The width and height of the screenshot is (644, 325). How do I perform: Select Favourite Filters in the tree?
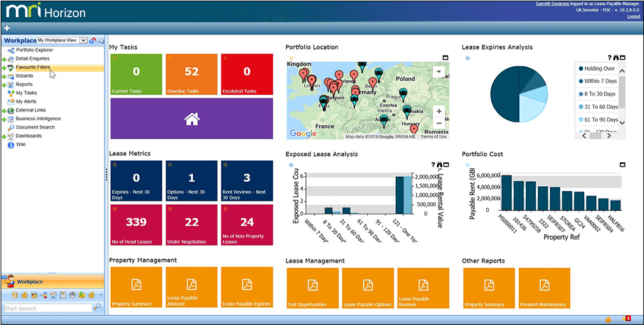point(33,67)
